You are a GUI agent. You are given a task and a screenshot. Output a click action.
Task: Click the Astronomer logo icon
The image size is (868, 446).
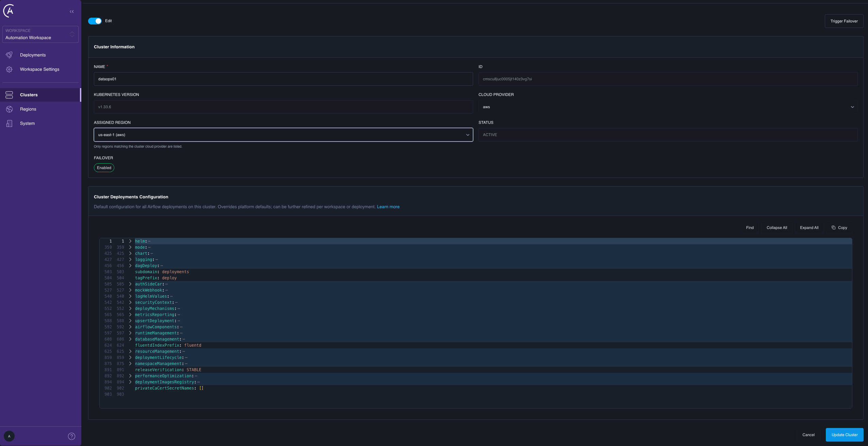tap(9, 11)
